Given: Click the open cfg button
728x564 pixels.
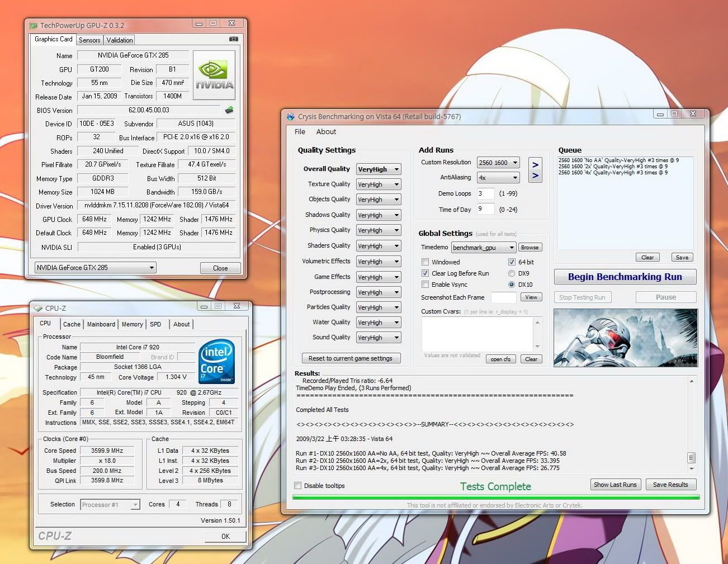Looking at the screenshot, I should tap(500, 359).
